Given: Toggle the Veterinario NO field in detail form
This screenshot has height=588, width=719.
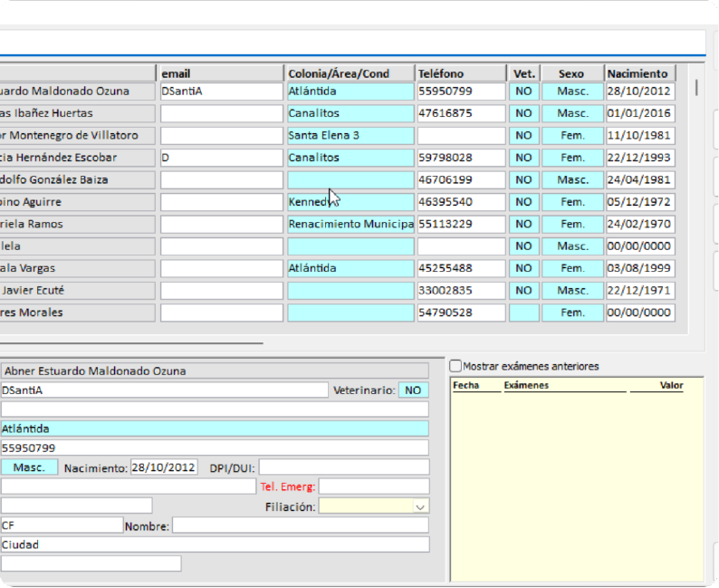Looking at the screenshot, I should (x=413, y=390).
